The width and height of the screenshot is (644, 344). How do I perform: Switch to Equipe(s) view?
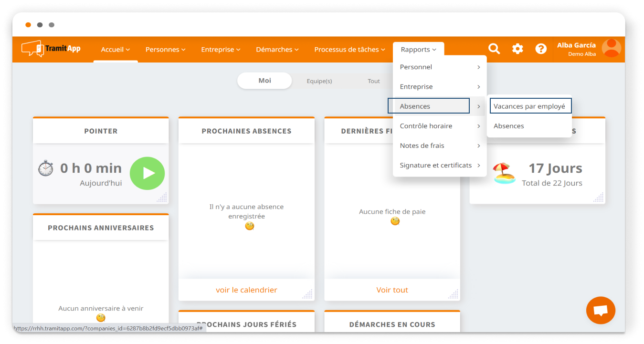tap(319, 81)
